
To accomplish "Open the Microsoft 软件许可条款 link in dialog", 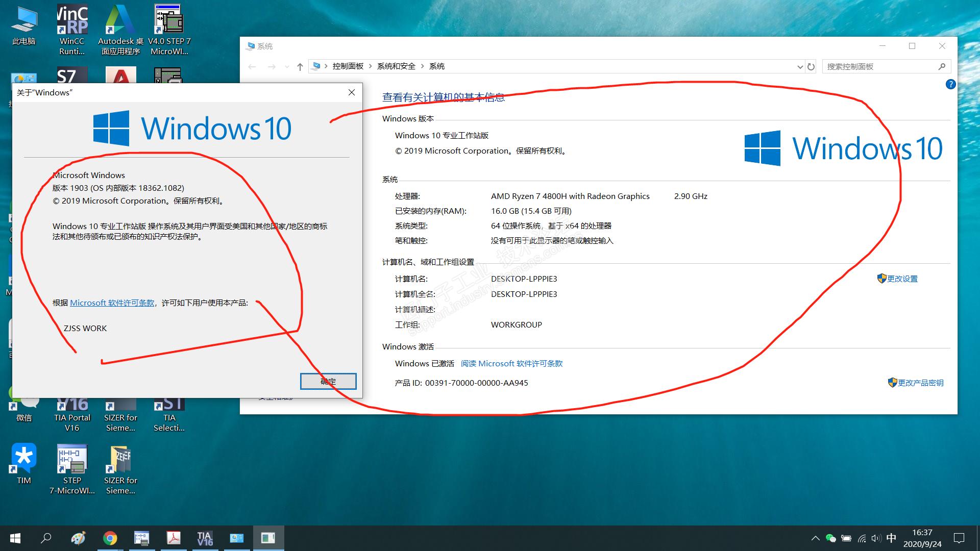I will pos(112,303).
